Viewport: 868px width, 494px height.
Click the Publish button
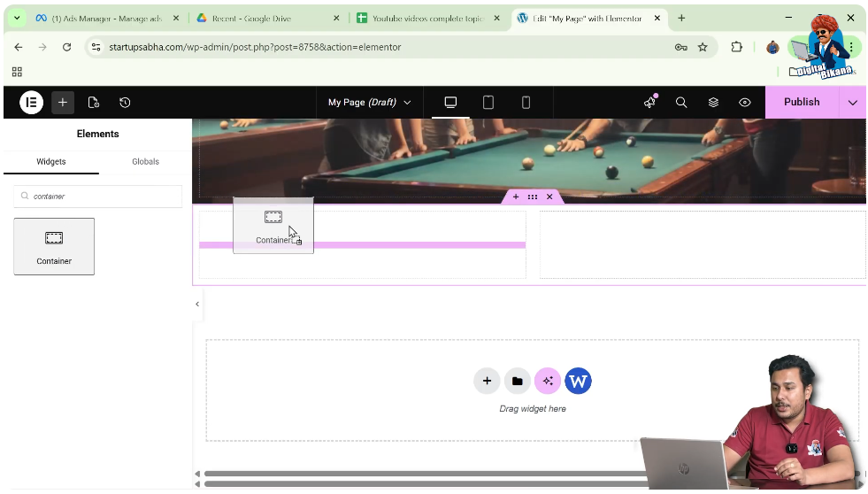(801, 103)
